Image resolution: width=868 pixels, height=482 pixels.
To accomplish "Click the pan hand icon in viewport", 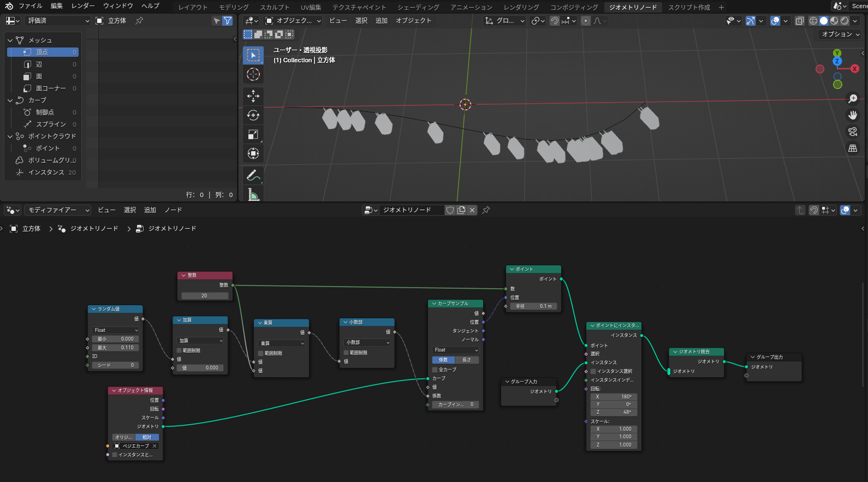I will 852,115.
